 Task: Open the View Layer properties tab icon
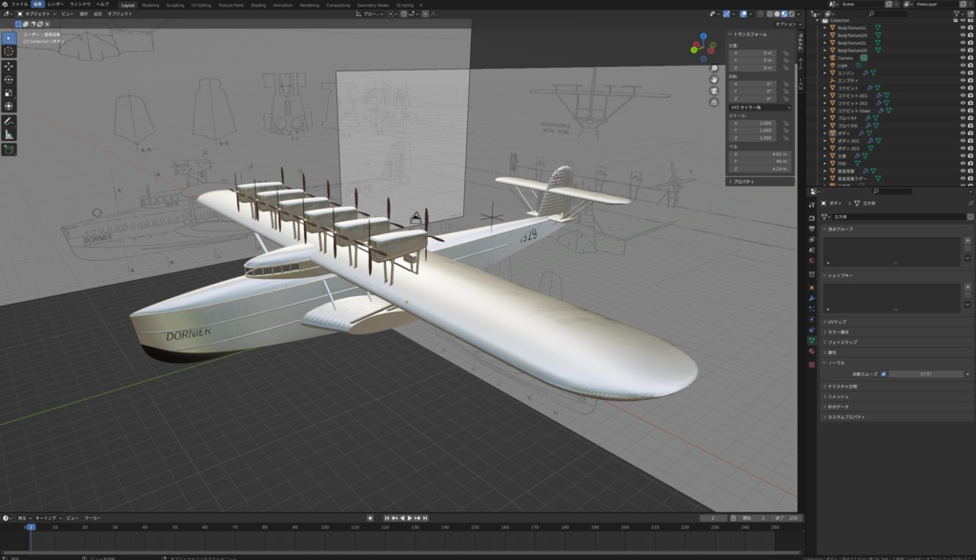tap(812, 239)
